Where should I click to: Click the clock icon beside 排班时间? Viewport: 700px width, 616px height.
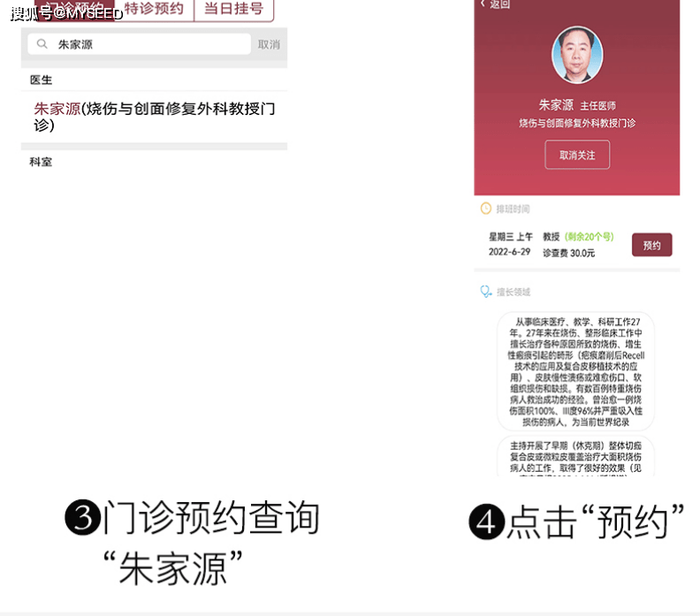coord(486,209)
